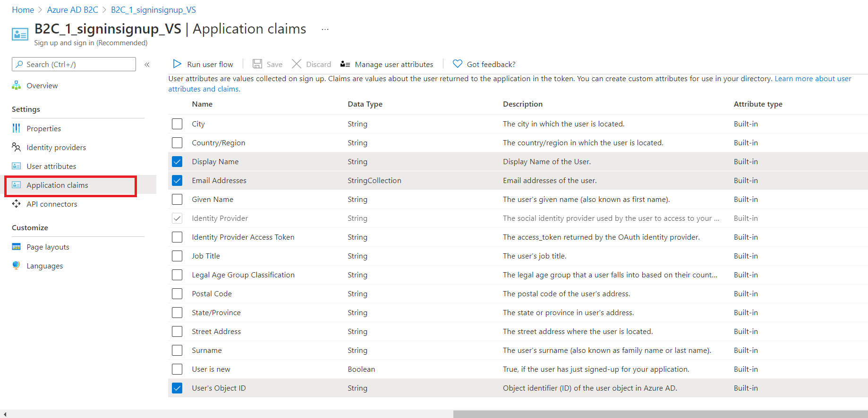Click the StringCollection data type cell
The height and width of the screenshot is (418, 868).
(374, 181)
